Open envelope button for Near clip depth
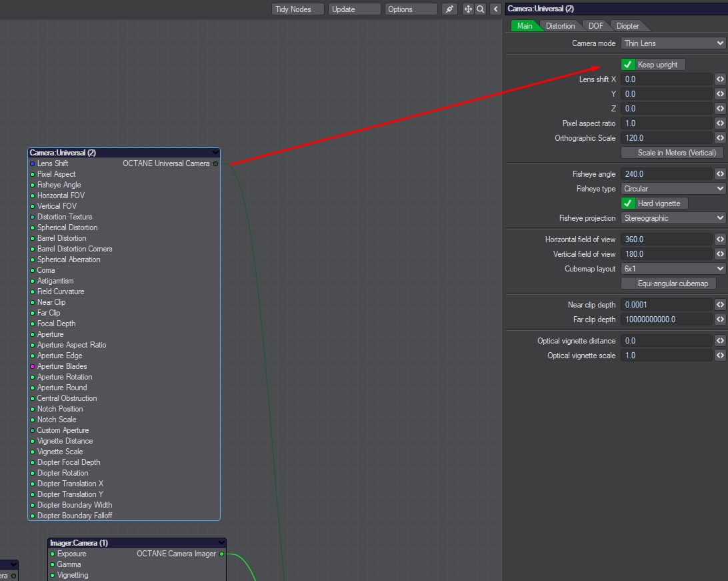 click(x=720, y=305)
